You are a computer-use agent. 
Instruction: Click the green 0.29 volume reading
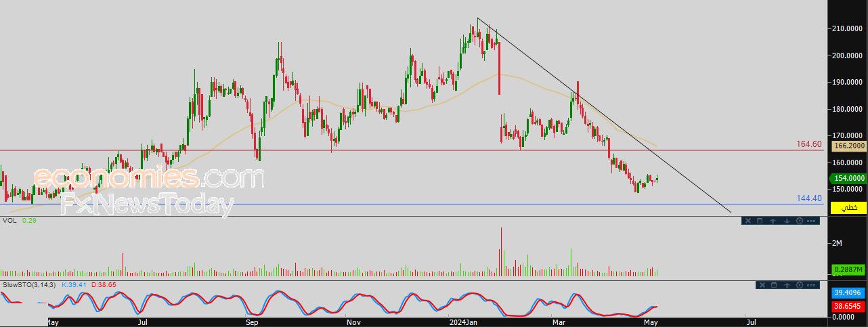[x=28, y=221]
